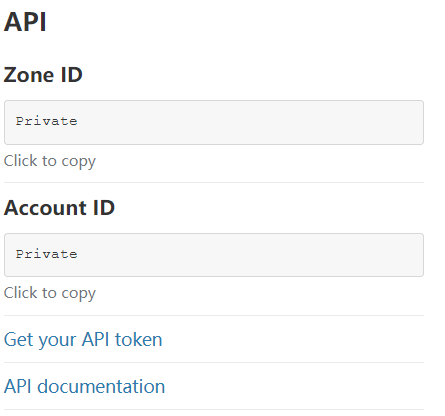The height and width of the screenshot is (416, 445).
Task: Copy the Account ID by clicking its box
Action: pos(214,255)
